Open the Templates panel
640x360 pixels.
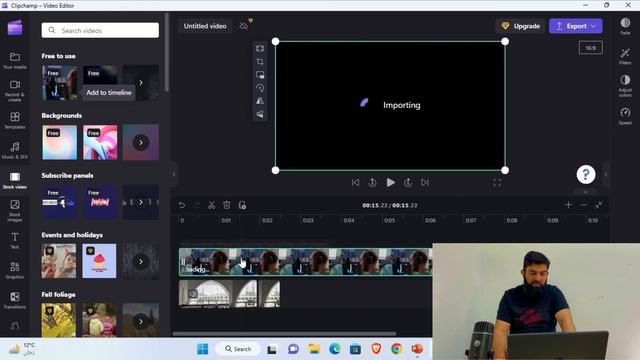coord(15,120)
